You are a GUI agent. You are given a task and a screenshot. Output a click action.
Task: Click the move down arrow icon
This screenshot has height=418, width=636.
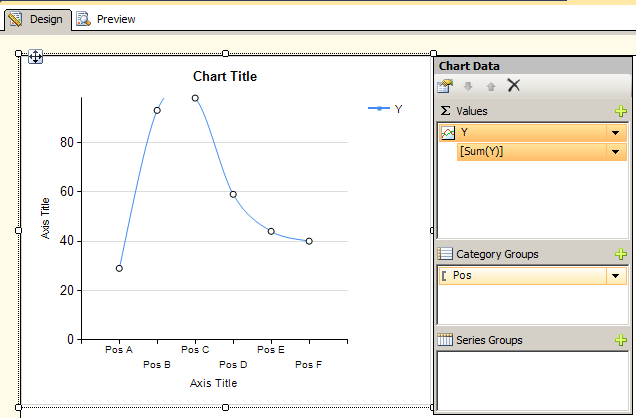pos(468,86)
